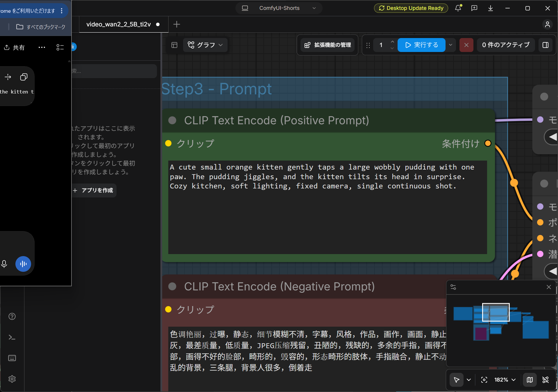The image size is (558, 392).
Task: Close the minimap panel
Action: click(x=549, y=287)
